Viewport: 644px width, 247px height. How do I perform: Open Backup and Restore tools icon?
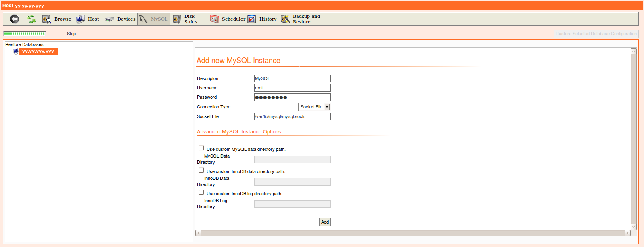pos(285,19)
